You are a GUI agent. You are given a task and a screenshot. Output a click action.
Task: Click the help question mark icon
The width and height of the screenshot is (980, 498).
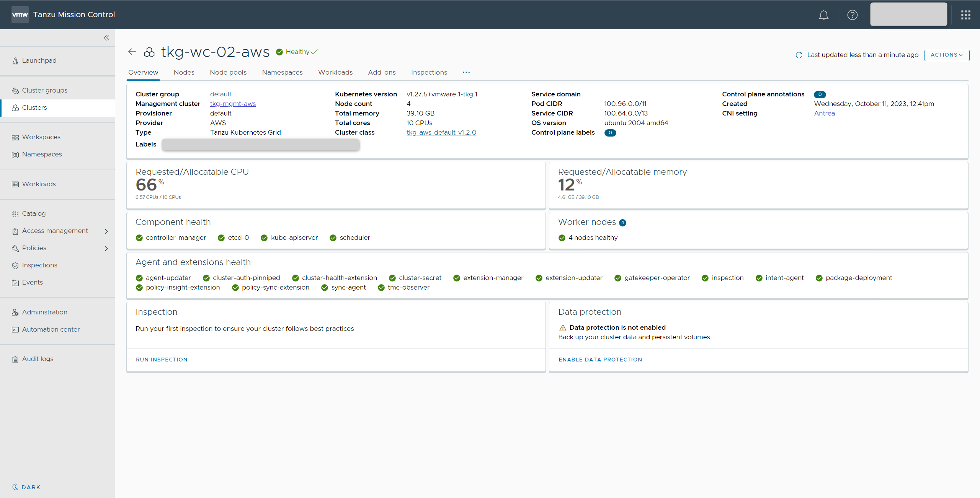click(x=852, y=15)
